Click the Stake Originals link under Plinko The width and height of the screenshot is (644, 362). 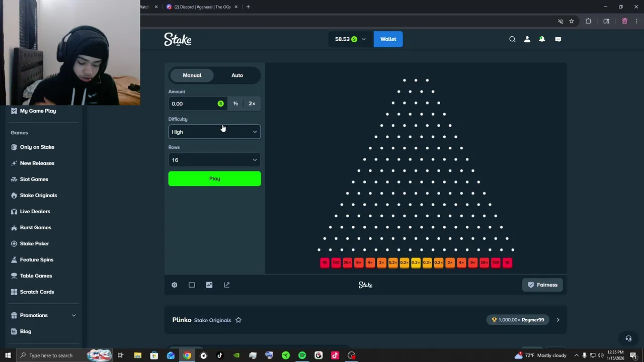(212, 320)
